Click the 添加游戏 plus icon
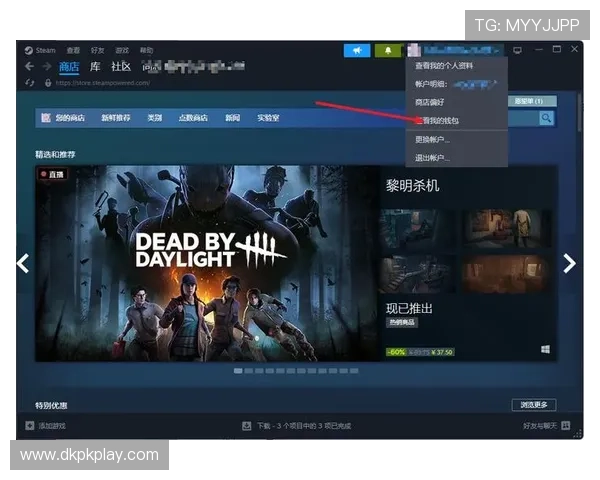Image resolution: width=600 pixels, height=480 pixels. pos(30,426)
